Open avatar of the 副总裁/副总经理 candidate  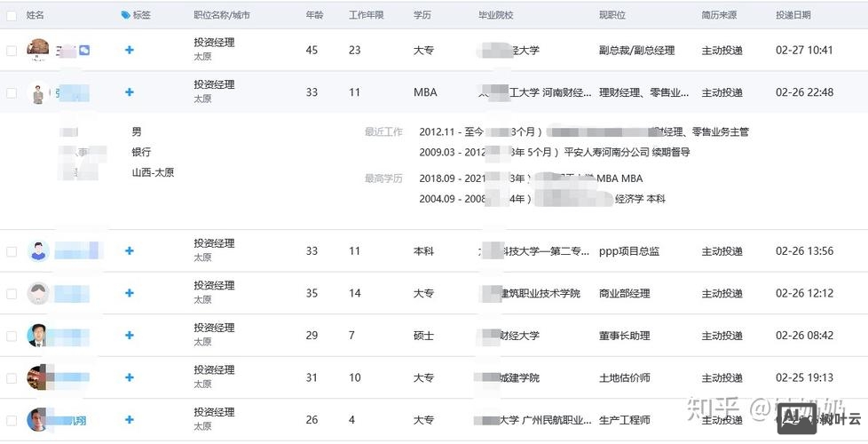37,50
